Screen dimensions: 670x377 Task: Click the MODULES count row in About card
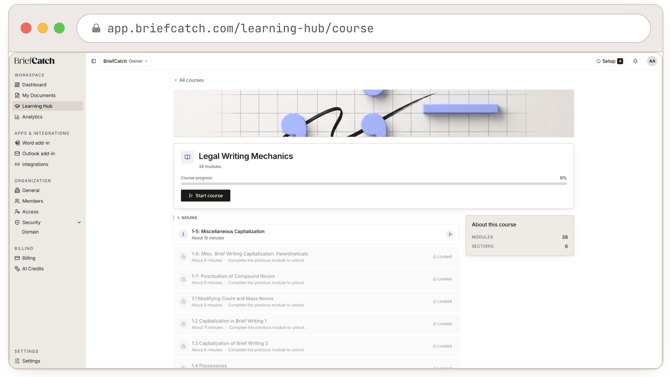520,237
